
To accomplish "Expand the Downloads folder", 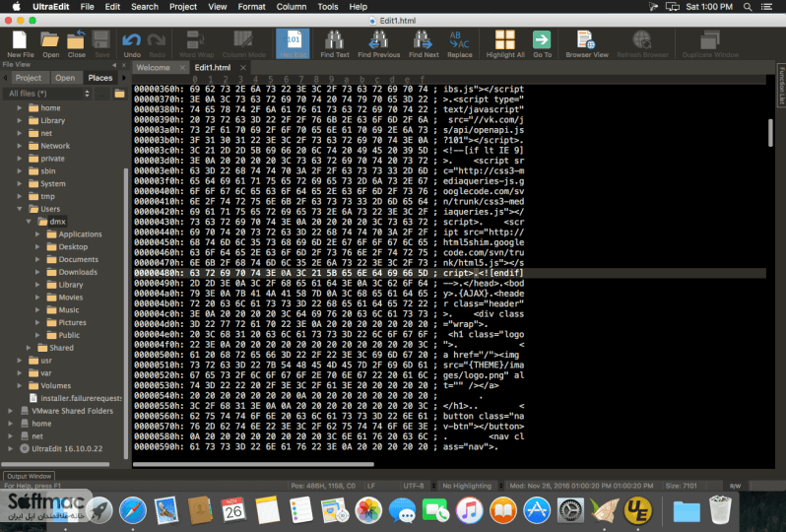I will coord(37,272).
